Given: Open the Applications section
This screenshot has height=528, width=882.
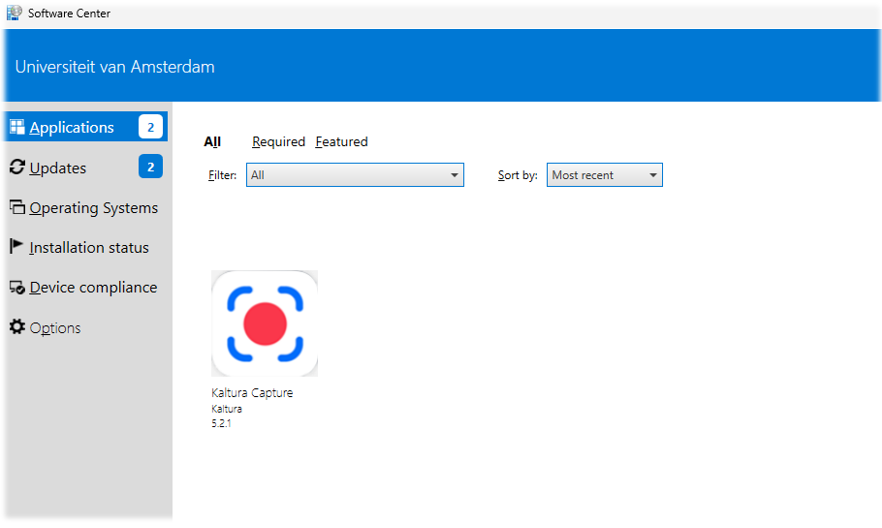Looking at the screenshot, I should [86, 127].
